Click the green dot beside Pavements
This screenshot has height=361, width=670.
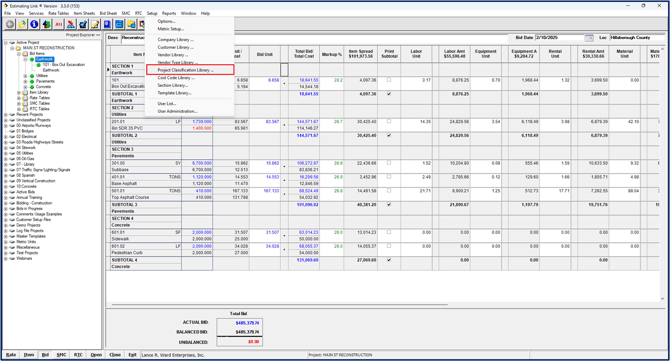coord(32,81)
